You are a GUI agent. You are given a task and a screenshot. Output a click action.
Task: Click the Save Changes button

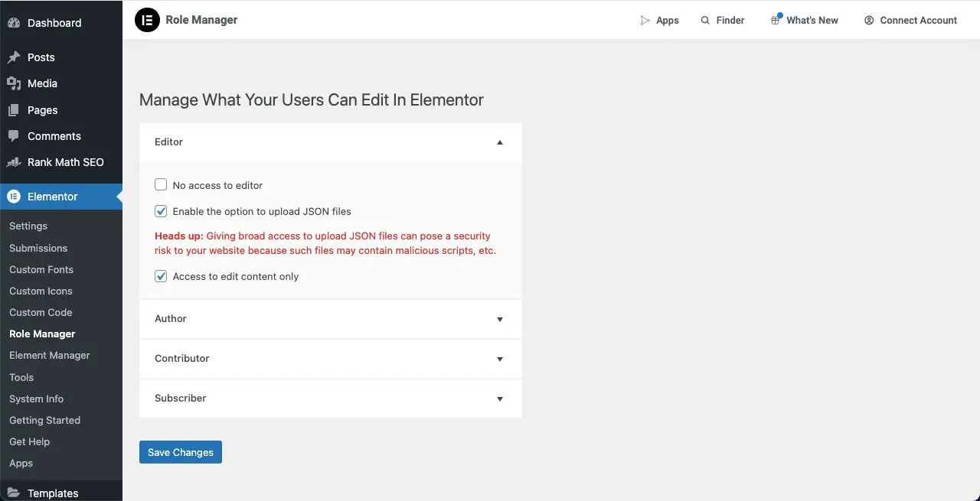181,452
